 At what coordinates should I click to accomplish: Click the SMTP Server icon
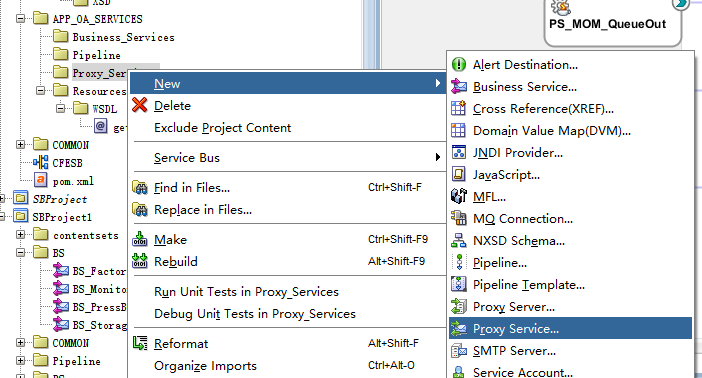click(x=458, y=350)
